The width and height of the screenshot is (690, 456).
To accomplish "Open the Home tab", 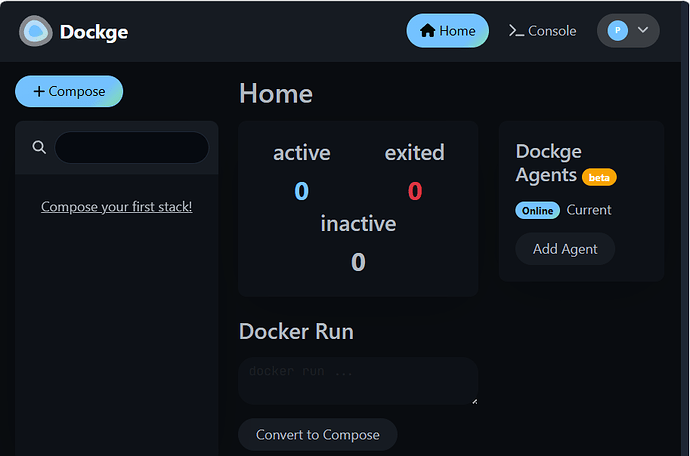I will pos(447,31).
